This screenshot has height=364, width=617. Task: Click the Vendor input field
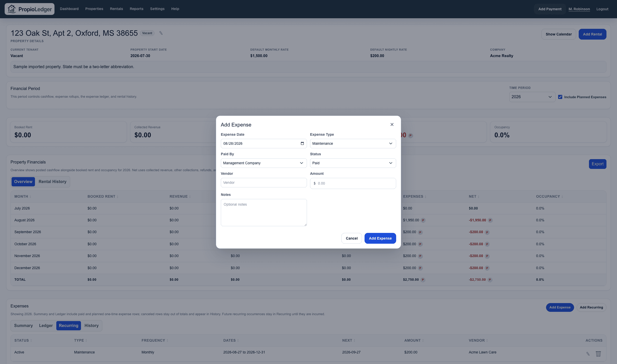click(264, 183)
